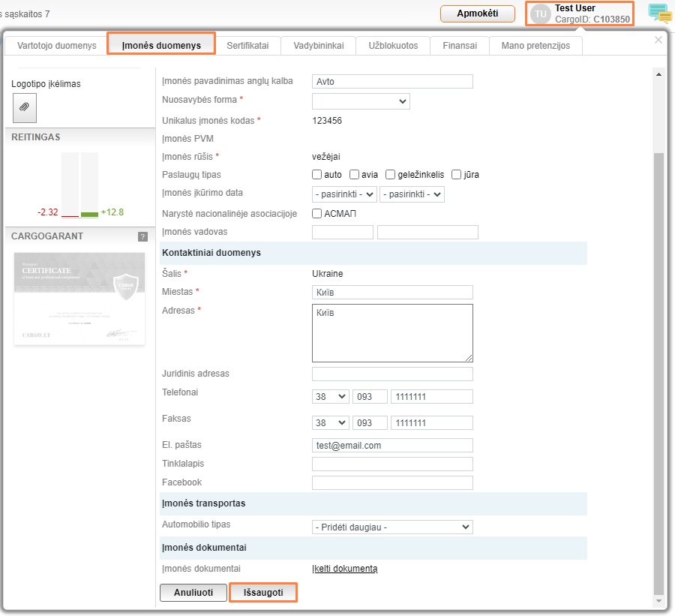Check the jūra service type
Screen dimensions: 675x616
(456, 175)
